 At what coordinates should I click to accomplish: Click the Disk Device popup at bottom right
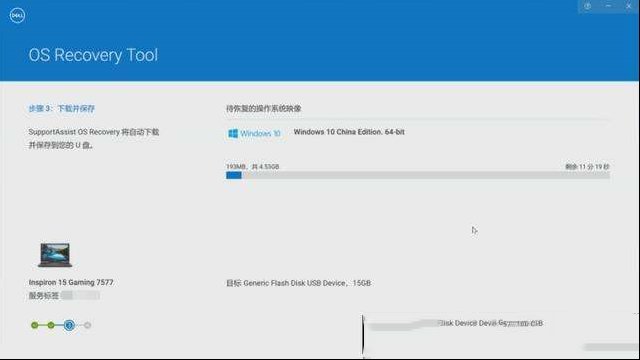[501, 336]
